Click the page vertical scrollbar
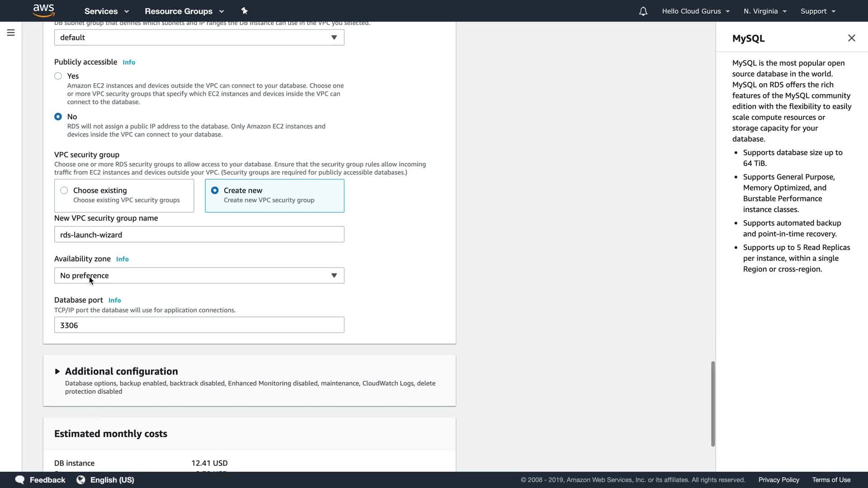This screenshot has height=488, width=868. (x=713, y=404)
